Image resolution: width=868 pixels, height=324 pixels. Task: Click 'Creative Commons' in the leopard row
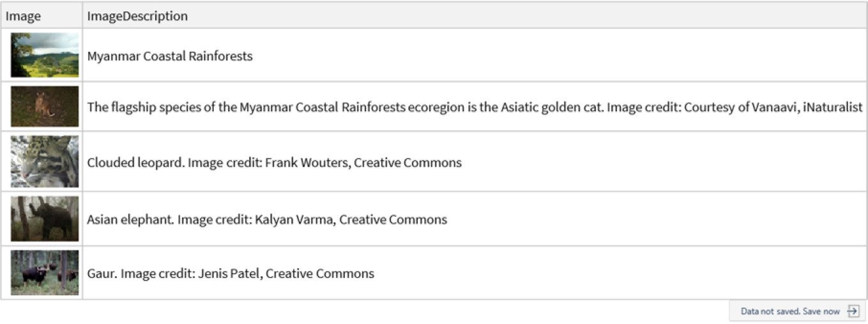click(x=407, y=162)
